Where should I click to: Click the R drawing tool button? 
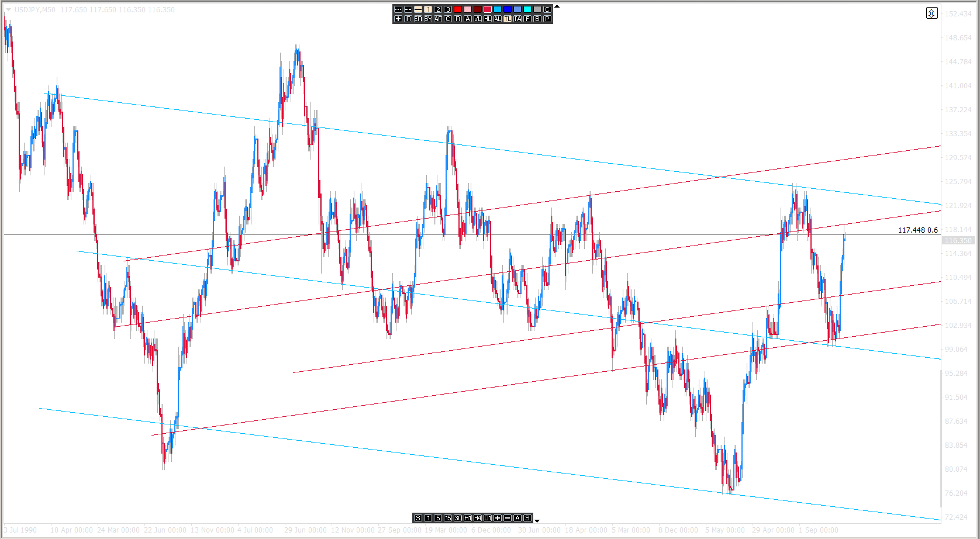[458, 19]
